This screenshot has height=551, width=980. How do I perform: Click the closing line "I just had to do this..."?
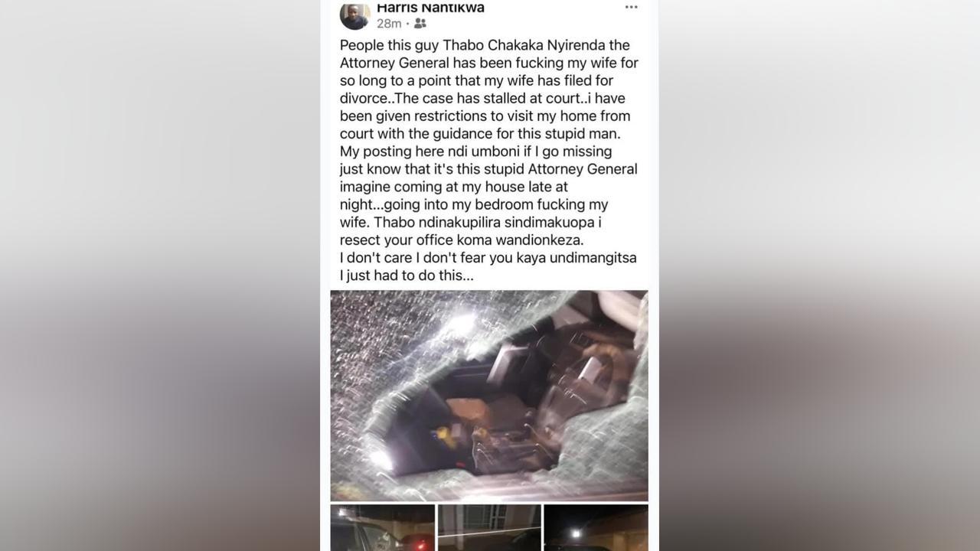point(407,275)
